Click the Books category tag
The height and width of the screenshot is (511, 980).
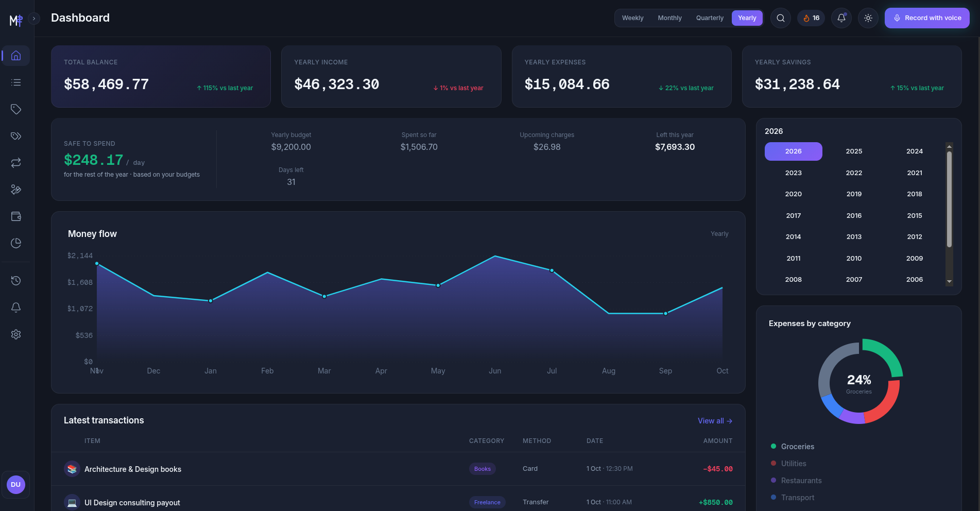click(x=483, y=469)
